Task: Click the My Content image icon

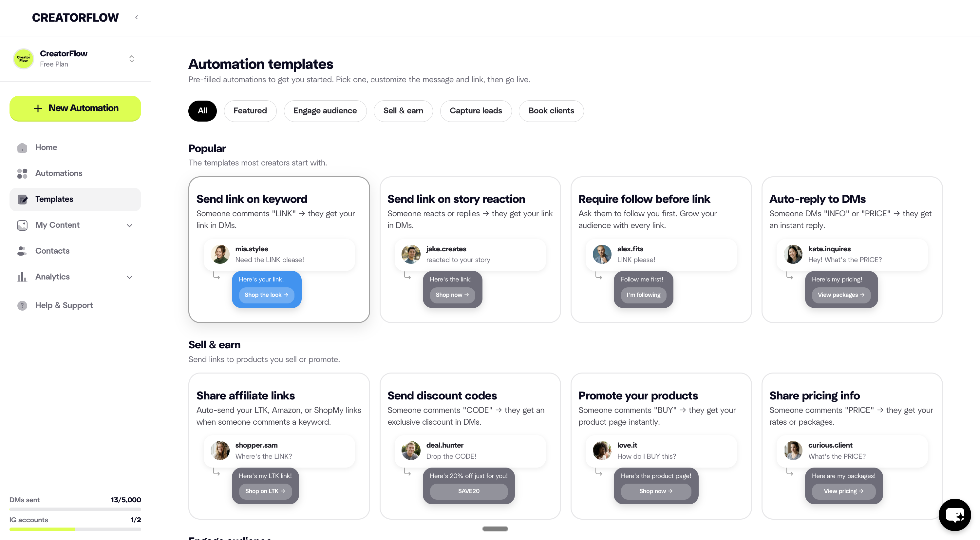Action: (22, 225)
